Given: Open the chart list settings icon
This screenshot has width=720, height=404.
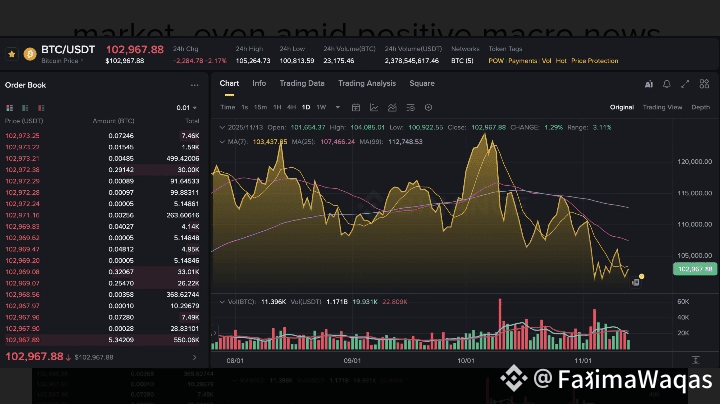Looking at the screenshot, I should tap(410, 107).
